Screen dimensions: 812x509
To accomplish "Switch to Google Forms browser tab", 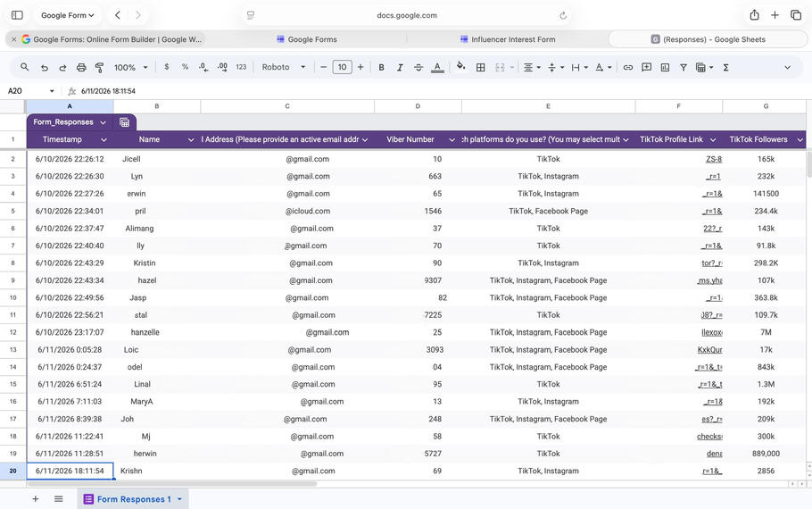I will point(307,39).
